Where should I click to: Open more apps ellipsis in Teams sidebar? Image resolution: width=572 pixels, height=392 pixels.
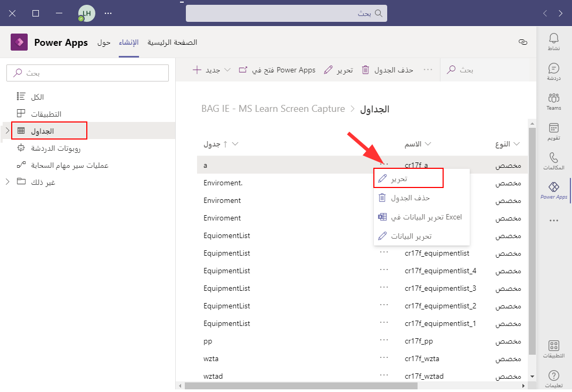coord(553,220)
